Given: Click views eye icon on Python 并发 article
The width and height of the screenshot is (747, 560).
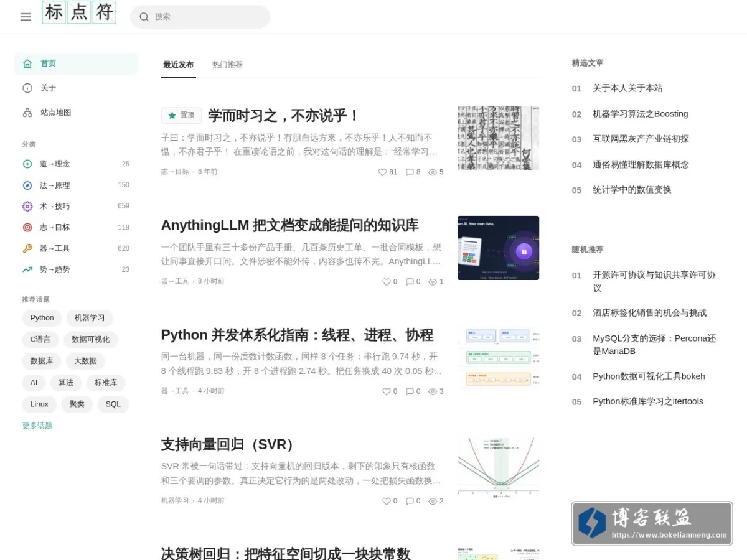Looking at the screenshot, I should pyautogui.click(x=433, y=391).
